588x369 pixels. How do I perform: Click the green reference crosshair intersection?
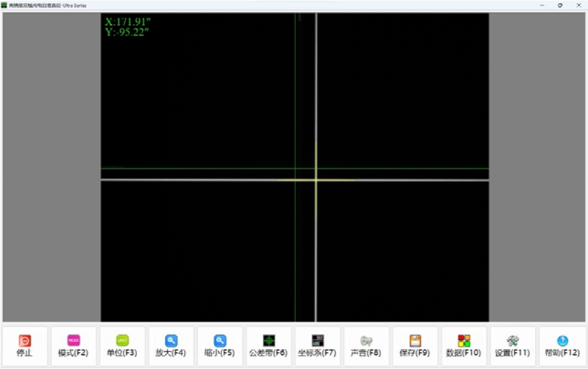pyautogui.click(x=295, y=168)
